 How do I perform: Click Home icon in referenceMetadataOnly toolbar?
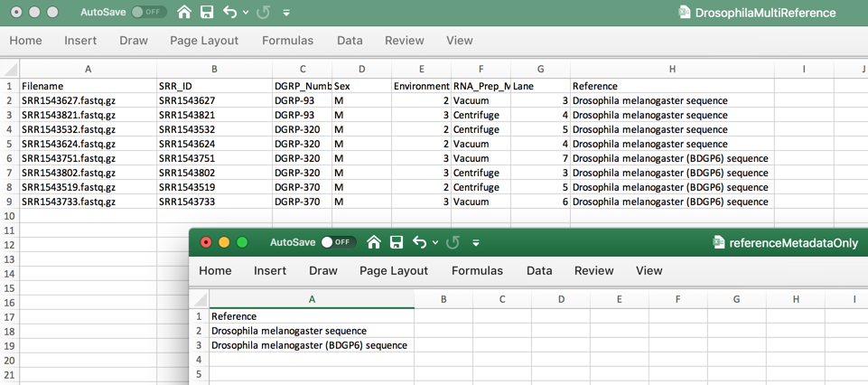coord(374,242)
